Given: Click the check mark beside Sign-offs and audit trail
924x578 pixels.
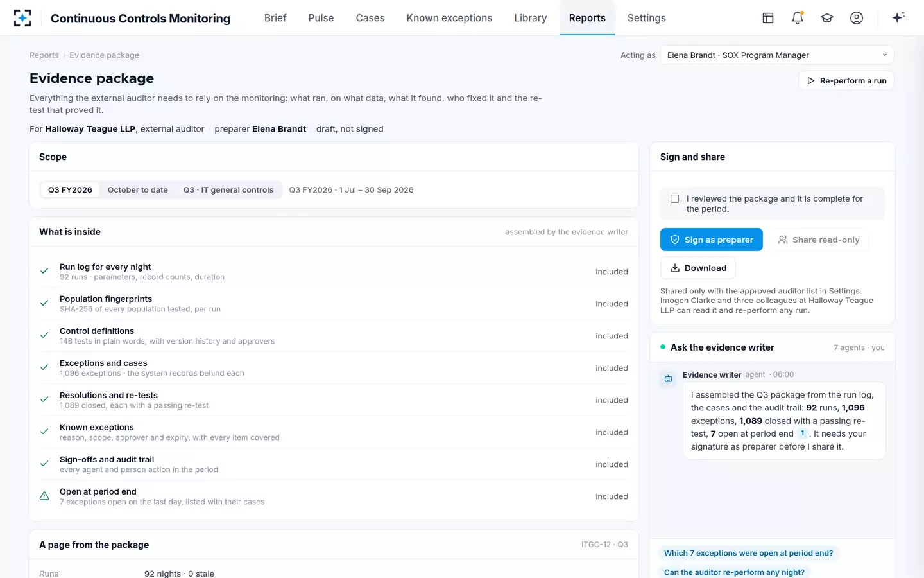Looking at the screenshot, I should (x=44, y=464).
